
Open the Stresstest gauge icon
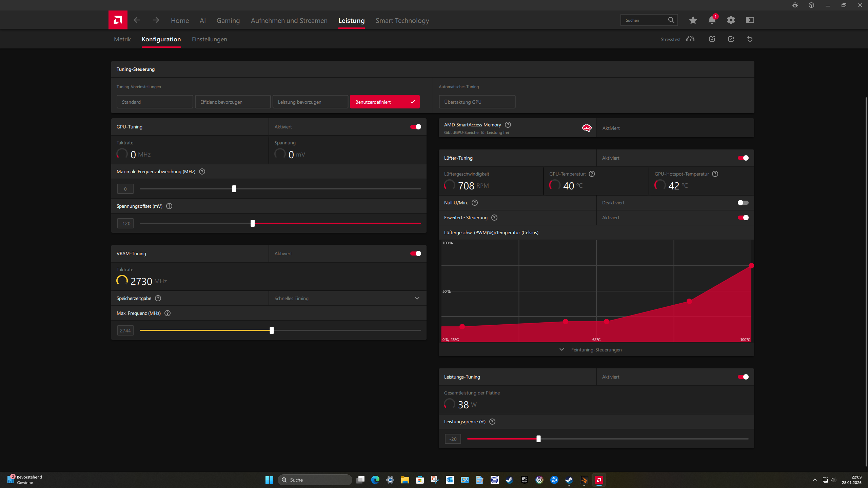point(690,39)
